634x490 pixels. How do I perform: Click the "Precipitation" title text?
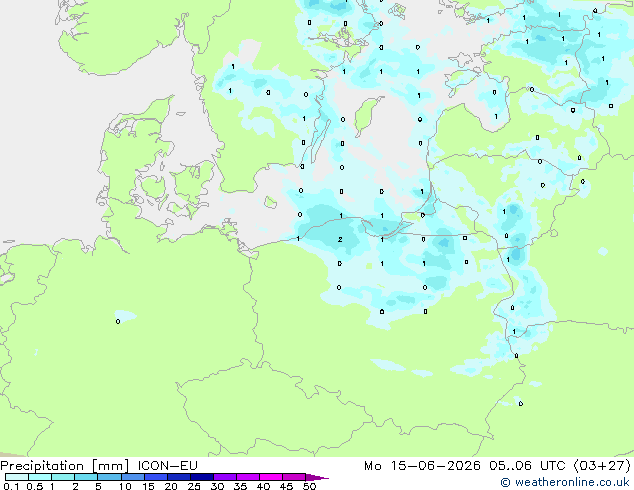tap(42, 466)
